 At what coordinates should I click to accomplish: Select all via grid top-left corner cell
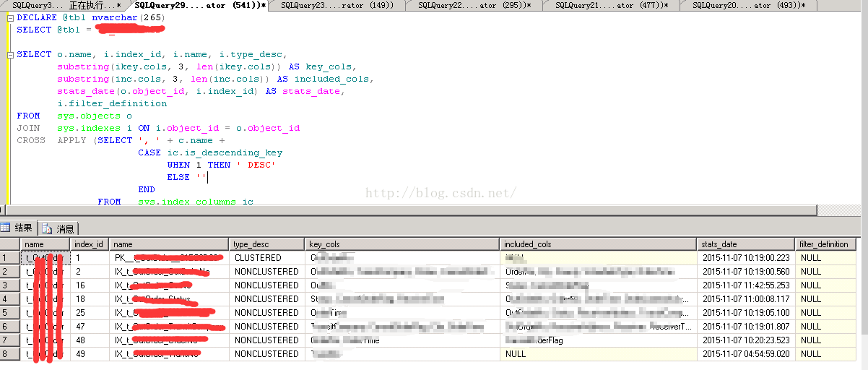pyautogui.click(x=10, y=244)
